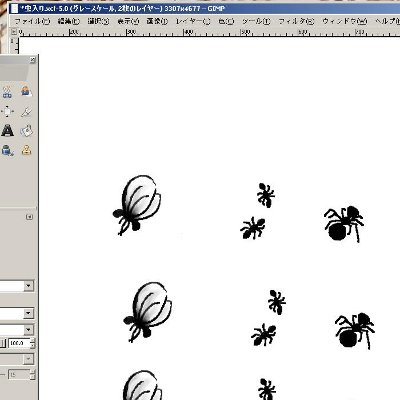This screenshot has height=400, width=400.
Task: Select the Ink tool
Action: point(7,151)
